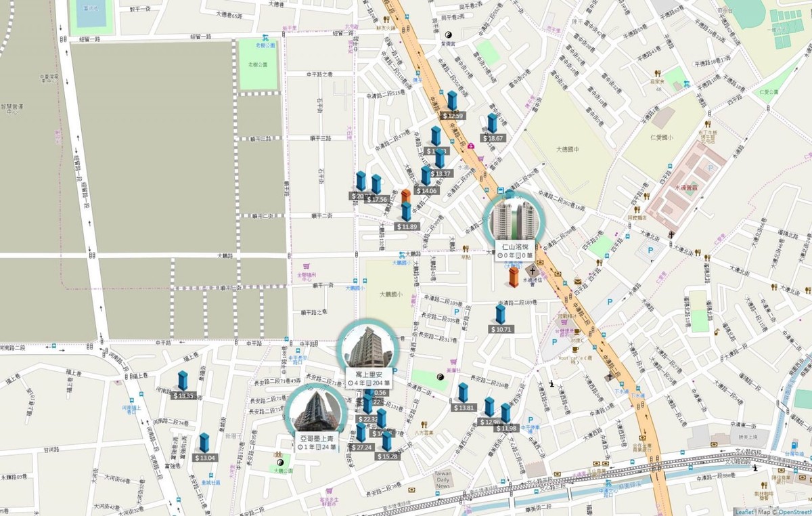The width and height of the screenshot is (812, 516).
Task: Click the $10.71 price label
Action: 501,329
